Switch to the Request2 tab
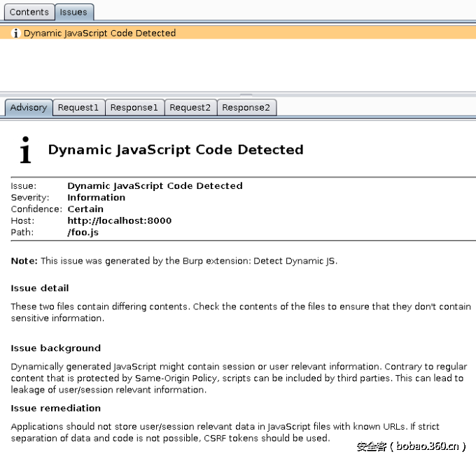The width and height of the screenshot is (476, 459). coord(190,108)
